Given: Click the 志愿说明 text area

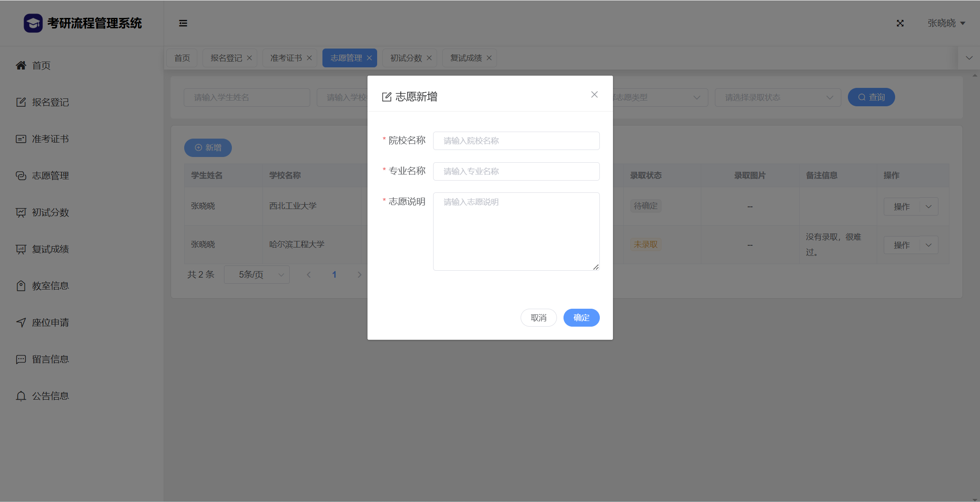Looking at the screenshot, I should (516, 231).
